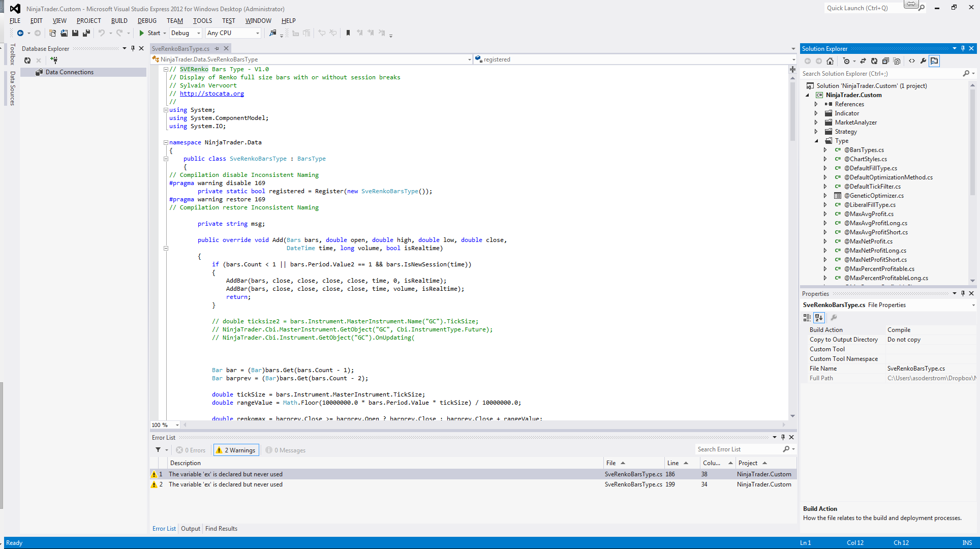The height and width of the screenshot is (549, 980).
Task: Start debugging with the green play icon
Action: click(142, 33)
